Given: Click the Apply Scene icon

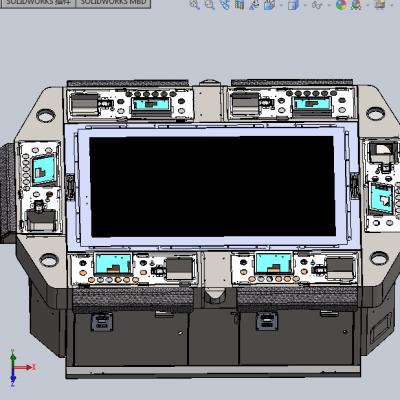Looking at the screenshot, I should point(356,5).
